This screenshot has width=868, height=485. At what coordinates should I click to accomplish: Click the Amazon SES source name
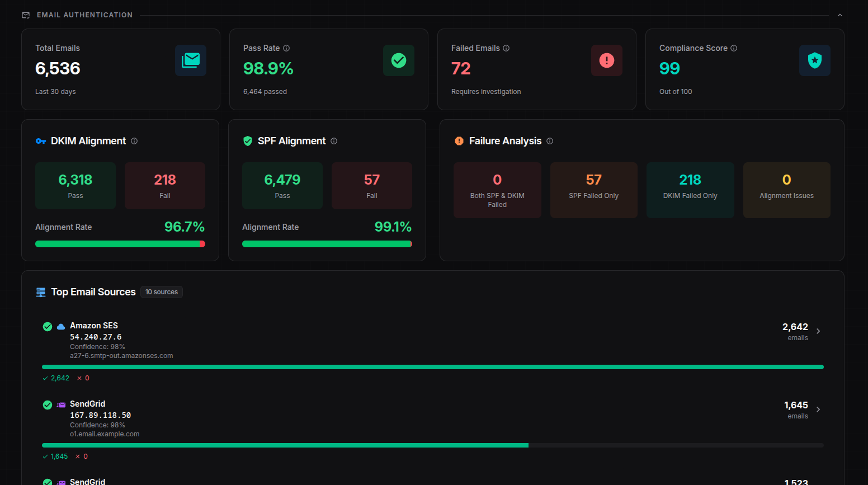click(x=94, y=326)
